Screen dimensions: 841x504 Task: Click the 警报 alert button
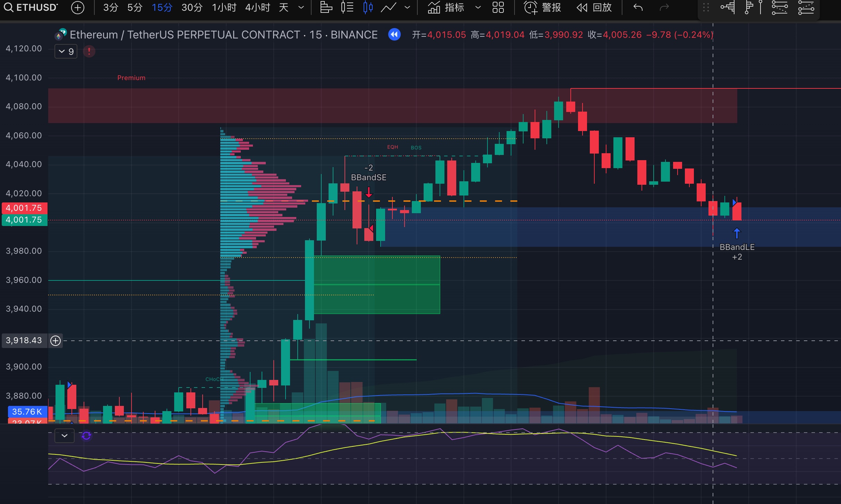(543, 7)
